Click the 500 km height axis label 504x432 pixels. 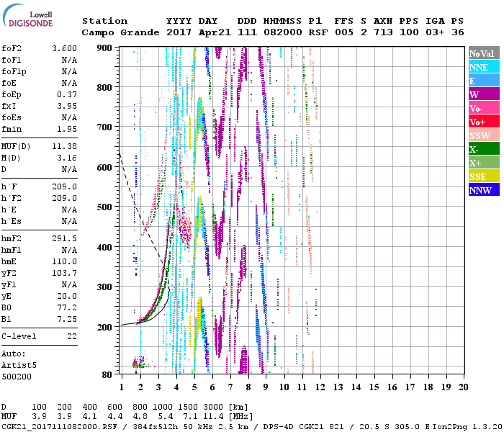pyautogui.click(x=104, y=207)
